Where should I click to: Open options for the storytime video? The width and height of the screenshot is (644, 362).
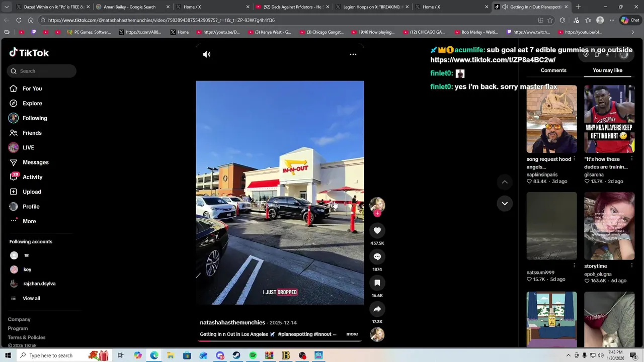631,266
